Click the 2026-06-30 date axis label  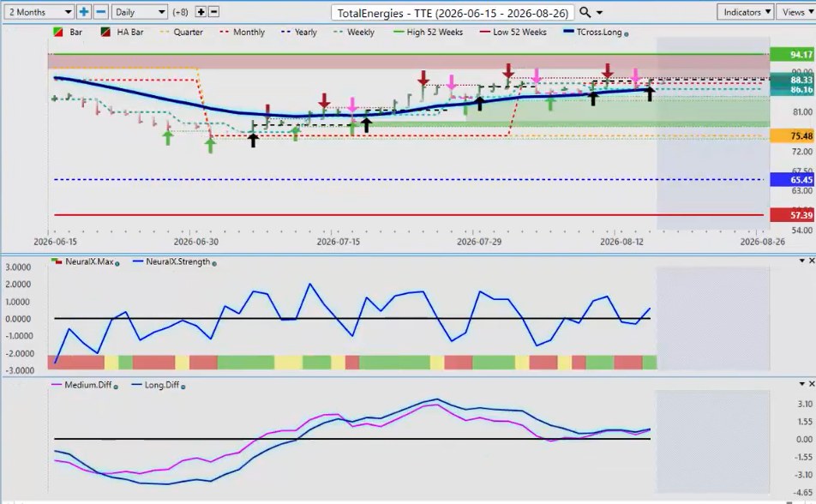[196, 242]
